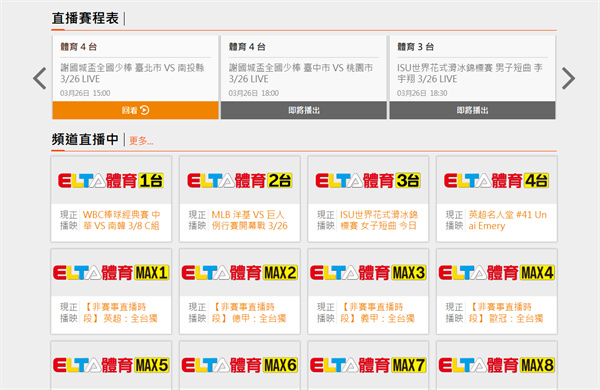Open the ELTA 體育4台 channel logo
The width and height of the screenshot is (600, 390).
coord(497,180)
